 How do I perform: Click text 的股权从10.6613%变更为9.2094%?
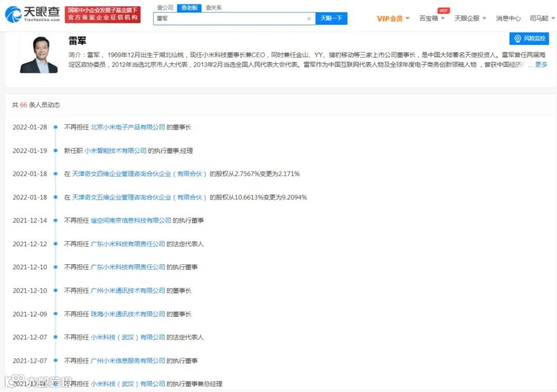tap(258, 197)
